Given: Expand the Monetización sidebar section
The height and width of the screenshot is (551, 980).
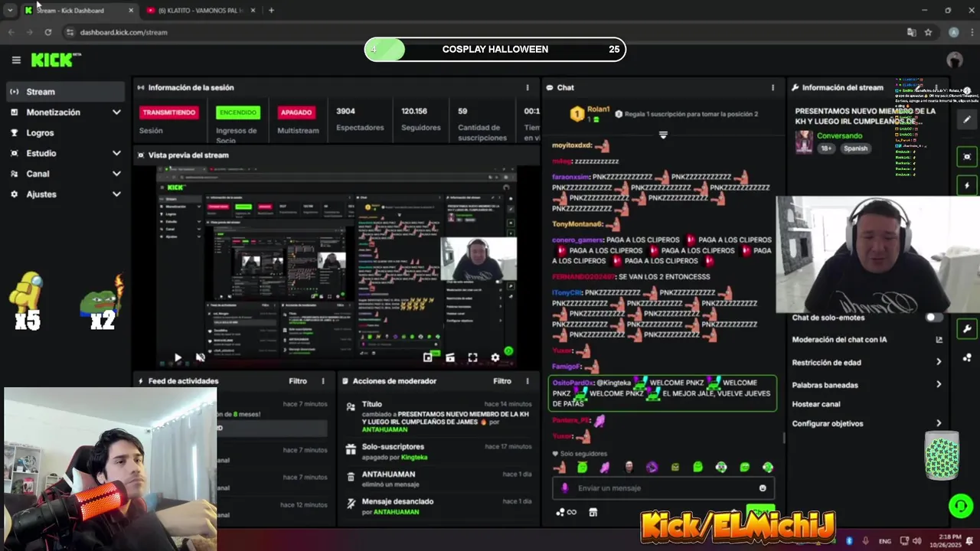Looking at the screenshot, I should coord(116,112).
